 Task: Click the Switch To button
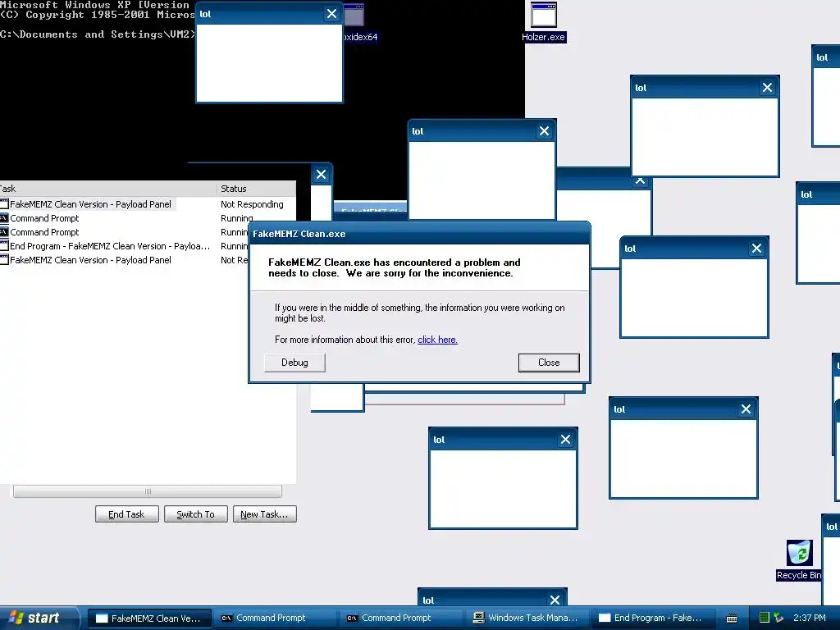195,514
